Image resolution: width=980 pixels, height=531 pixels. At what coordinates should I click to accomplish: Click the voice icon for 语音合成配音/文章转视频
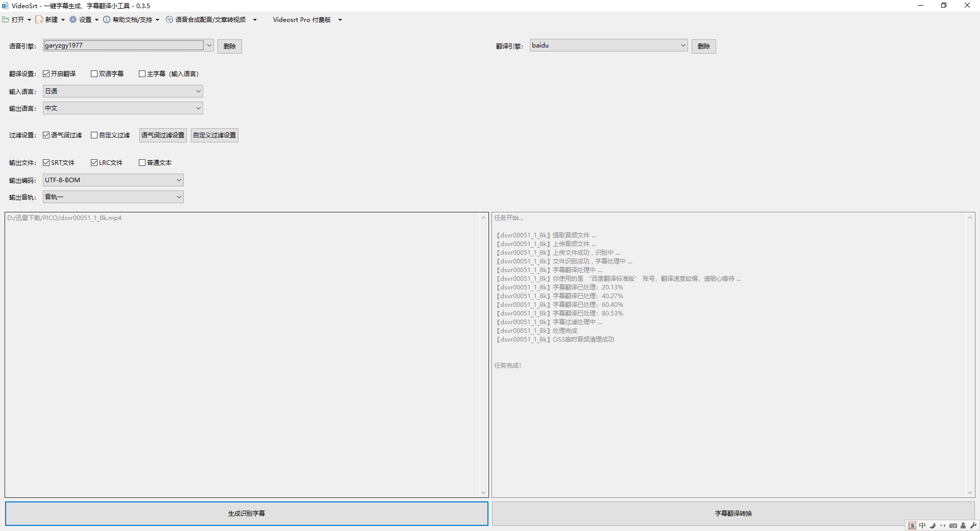169,19
